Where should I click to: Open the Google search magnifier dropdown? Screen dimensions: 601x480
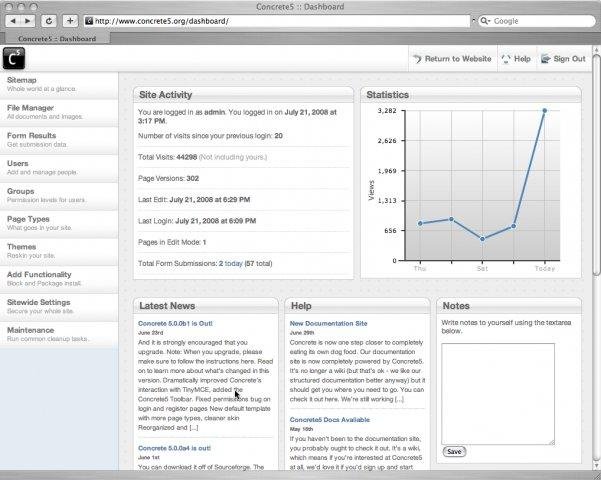point(485,21)
